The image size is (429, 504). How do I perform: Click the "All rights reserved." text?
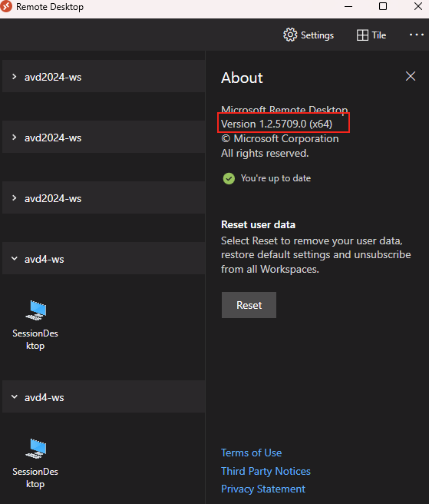pyautogui.click(x=265, y=154)
